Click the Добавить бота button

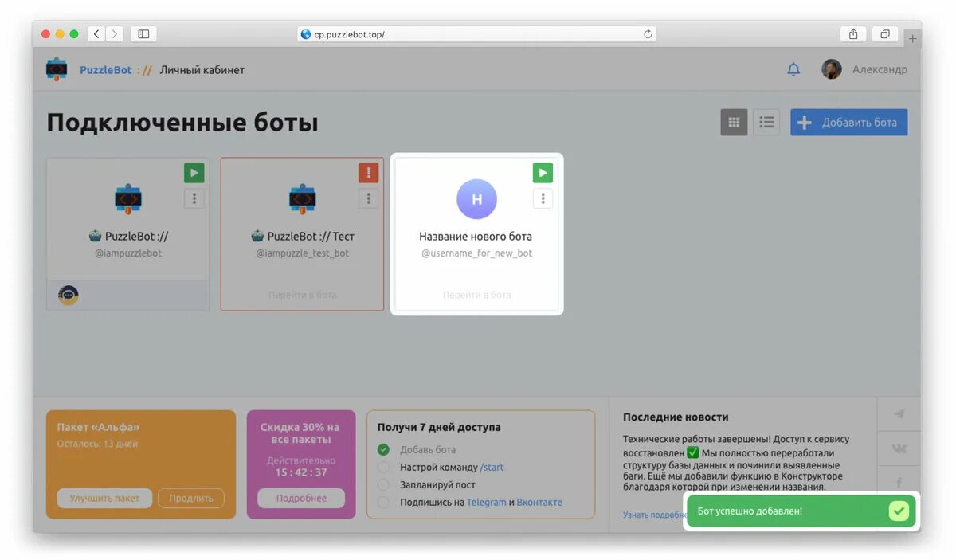tap(848, 123)
